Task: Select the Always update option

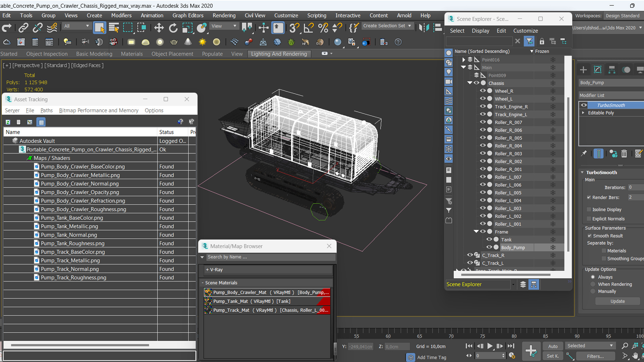Action: click(x=593, y=277)
